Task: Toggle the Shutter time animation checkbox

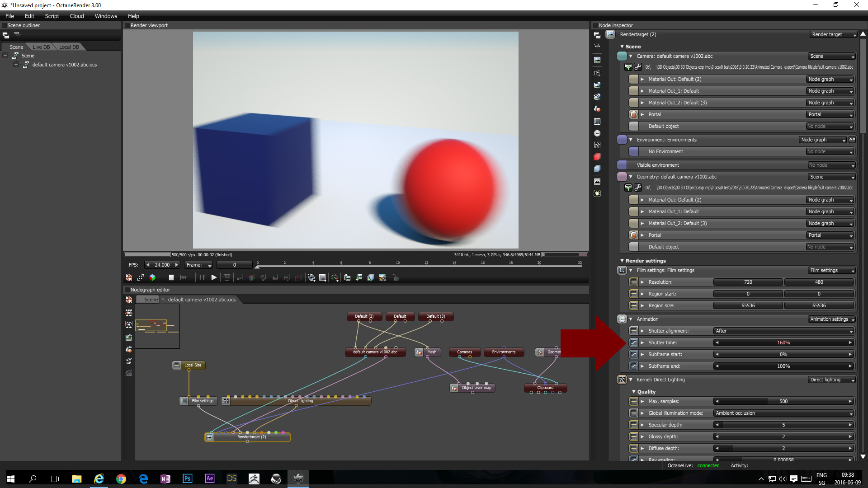Action: coord(633,343)
